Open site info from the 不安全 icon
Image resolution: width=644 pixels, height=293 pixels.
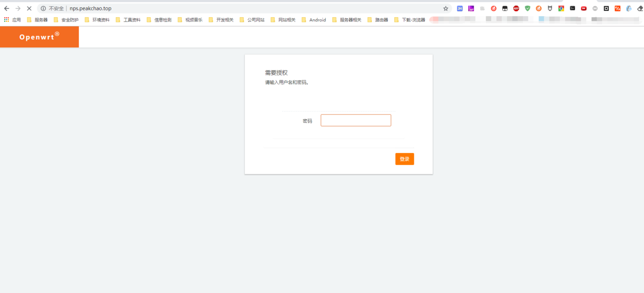[43, 8]
